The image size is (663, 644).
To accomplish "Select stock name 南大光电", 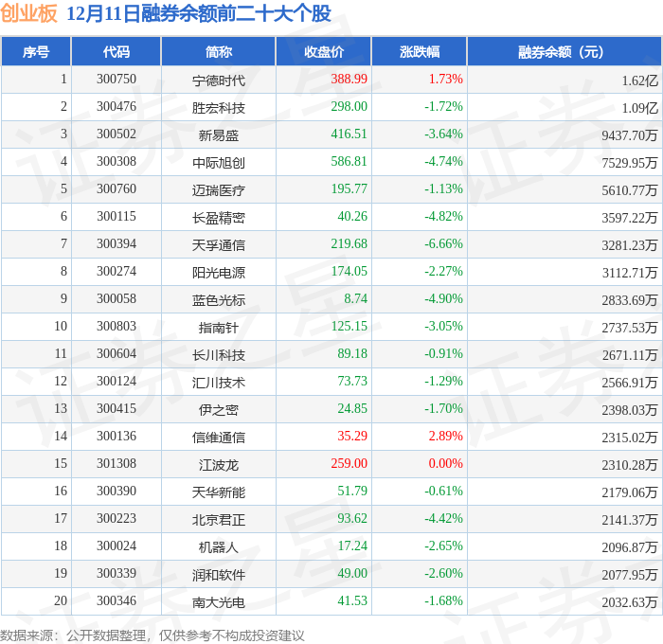I will [x=219, y=602].
